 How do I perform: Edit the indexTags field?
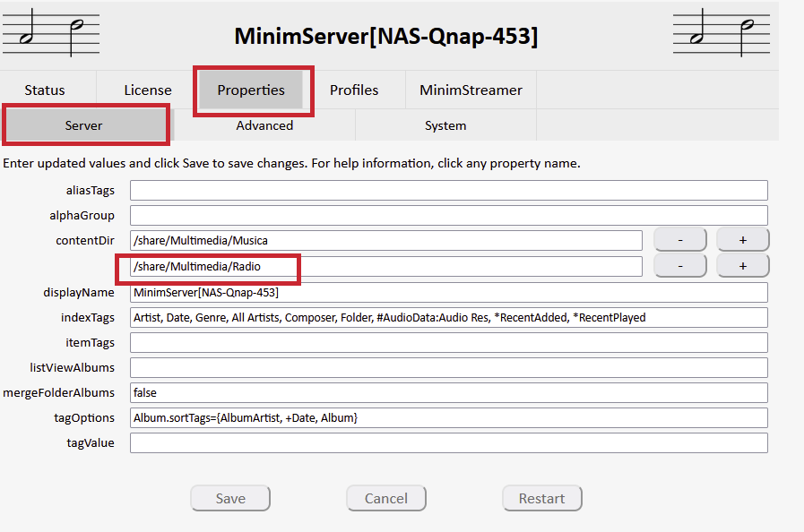click(449, 318)
